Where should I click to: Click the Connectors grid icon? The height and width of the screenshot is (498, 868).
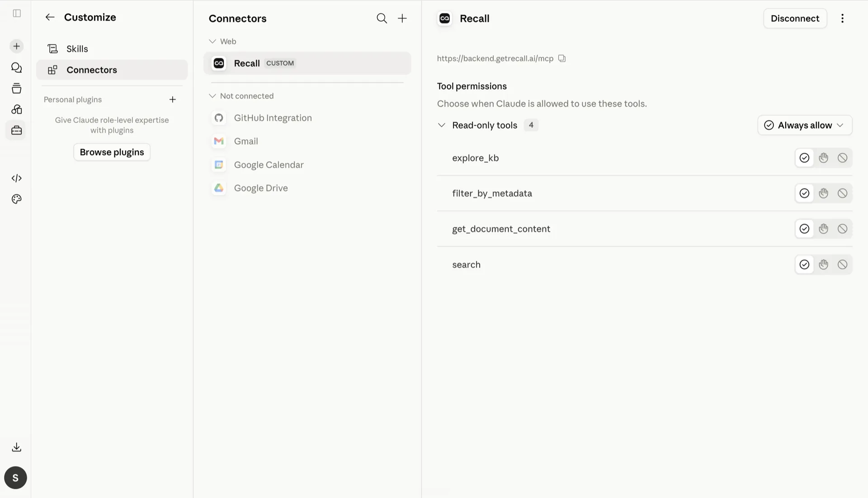[x=53, y=70]
